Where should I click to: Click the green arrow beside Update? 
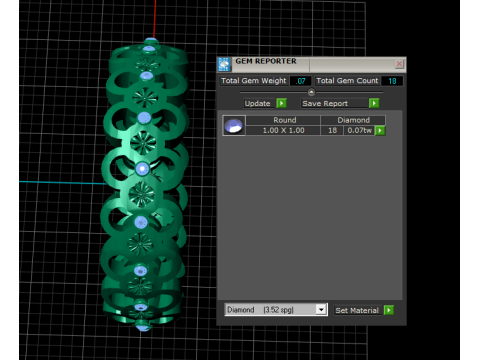click(x=281, y=103)
